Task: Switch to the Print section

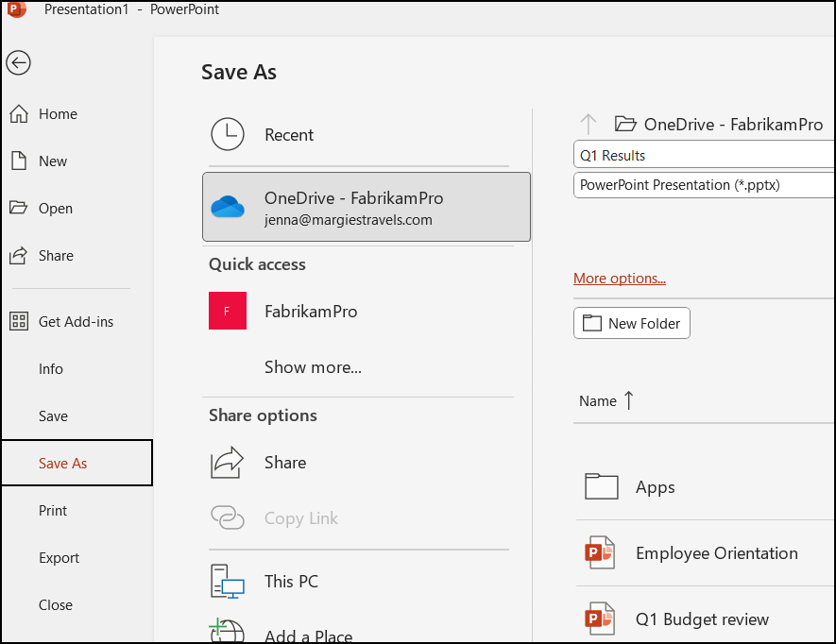Action: [x=52, y=510]
